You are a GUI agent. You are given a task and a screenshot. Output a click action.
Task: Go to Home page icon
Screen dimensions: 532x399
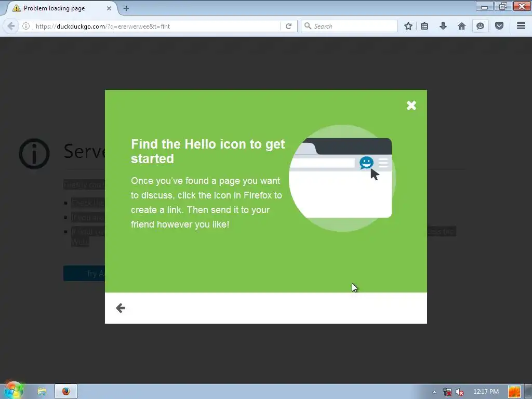[462, 26]
